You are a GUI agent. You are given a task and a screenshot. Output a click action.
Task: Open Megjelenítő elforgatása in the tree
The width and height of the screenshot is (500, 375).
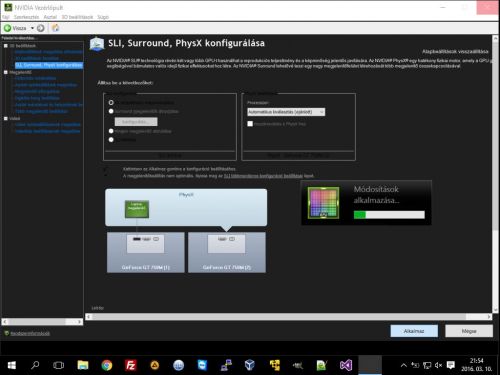tap(37, 91)
